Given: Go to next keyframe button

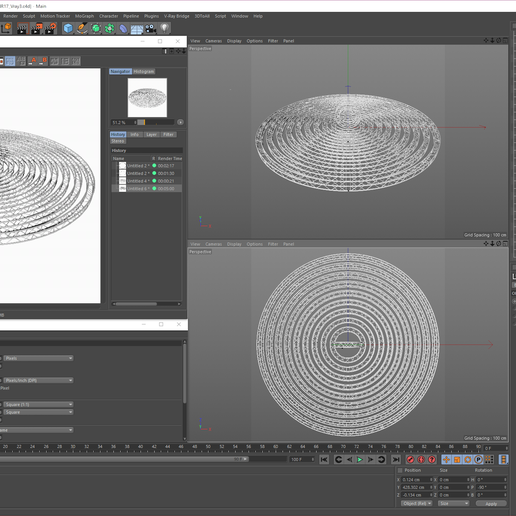Looking at the screenshot, I should (381, 460).
